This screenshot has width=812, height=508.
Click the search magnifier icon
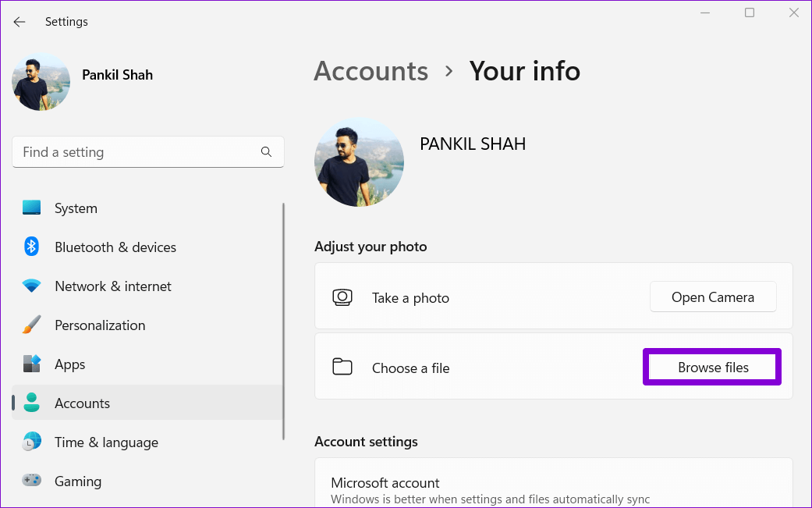pyautogui.click(x=266, y=152)
